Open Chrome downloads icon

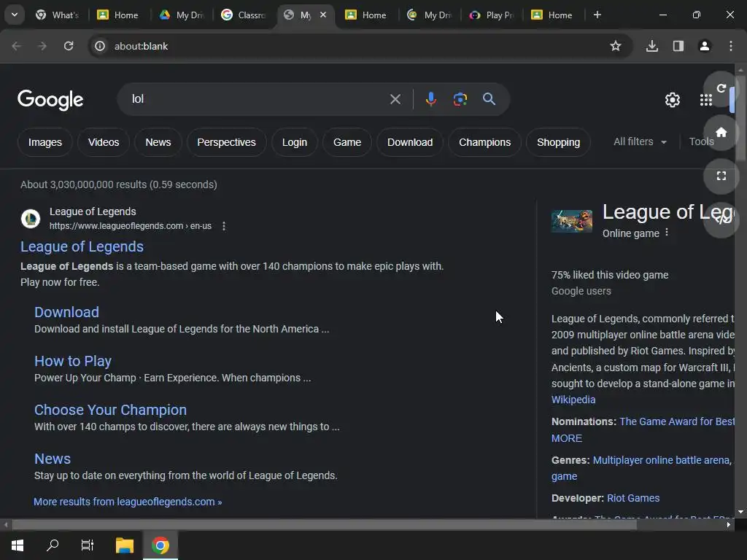click(651, 46)
